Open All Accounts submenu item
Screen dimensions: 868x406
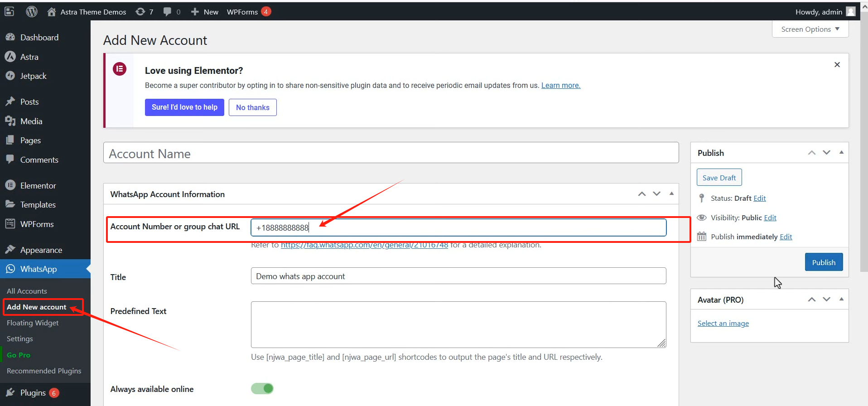coord(27,291)
